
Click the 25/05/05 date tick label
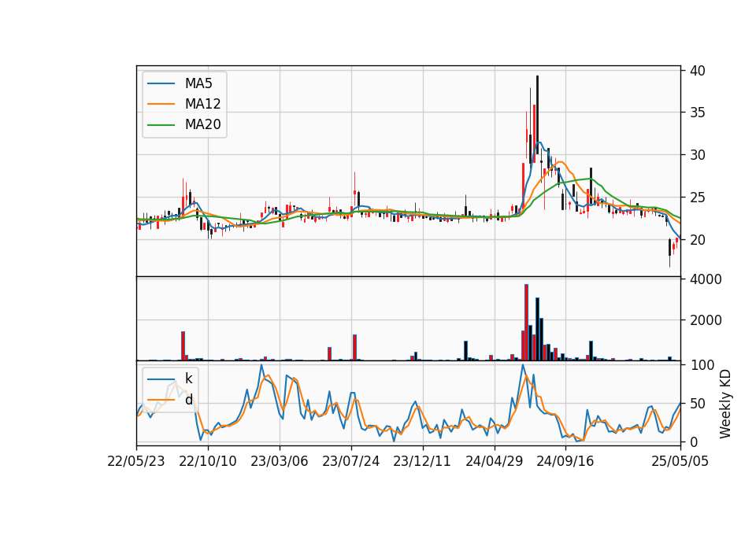[x=680, y=461]
